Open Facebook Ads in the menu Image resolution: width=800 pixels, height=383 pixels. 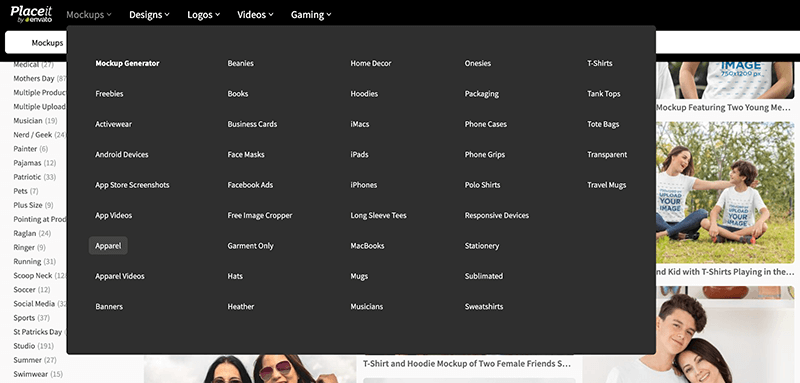click(x=251, y=185)
